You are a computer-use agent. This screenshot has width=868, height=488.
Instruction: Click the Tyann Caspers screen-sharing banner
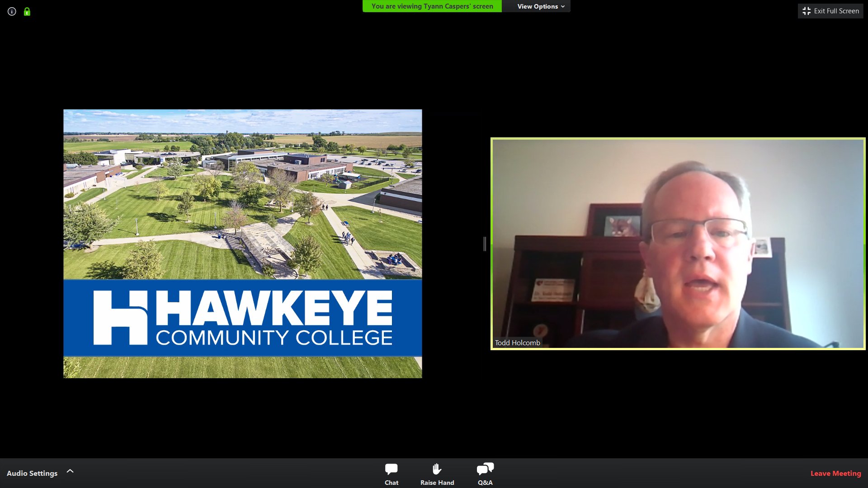[x=432, y=6]
